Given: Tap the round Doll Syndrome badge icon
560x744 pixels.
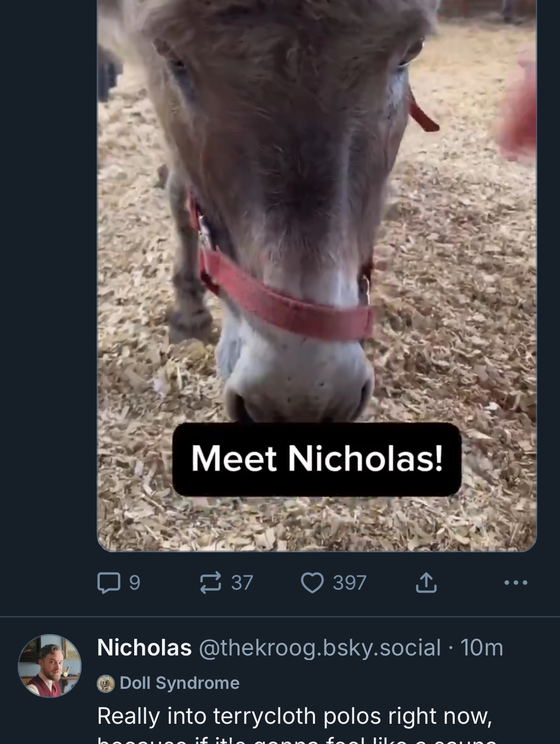Looking at the screenshot, I should click(x=106, y=683).
